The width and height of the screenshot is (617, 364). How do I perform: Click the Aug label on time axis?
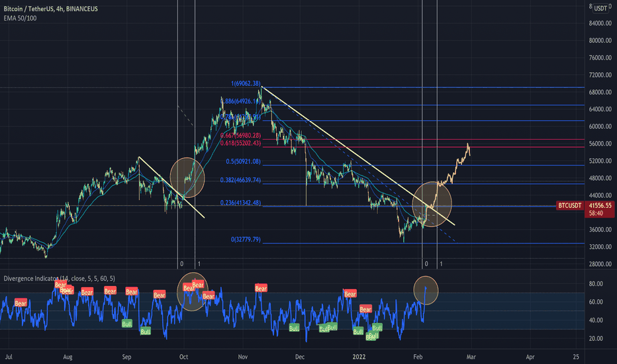coord(68,357)
